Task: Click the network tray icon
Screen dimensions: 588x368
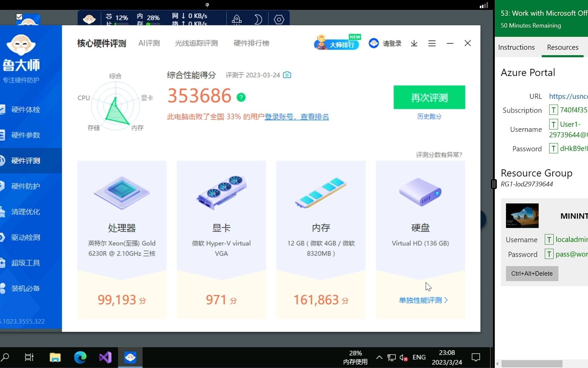Action: click(x=392, y=357)
